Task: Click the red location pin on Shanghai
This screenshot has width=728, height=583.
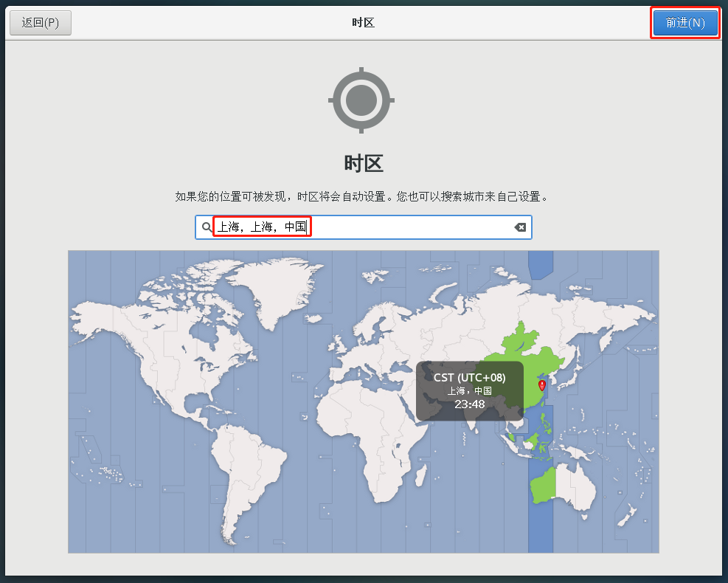Action: click(542, 385)
